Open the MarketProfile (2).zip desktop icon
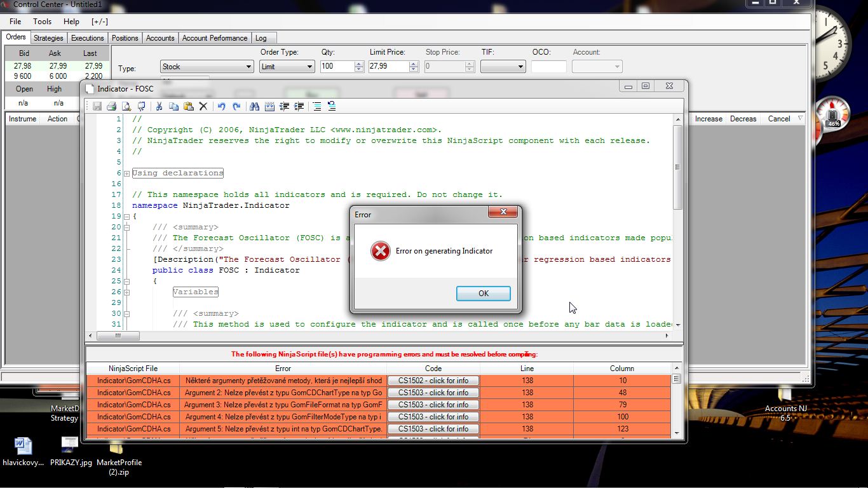The height and width of the screenshot is (488, 868). [119, 456]
